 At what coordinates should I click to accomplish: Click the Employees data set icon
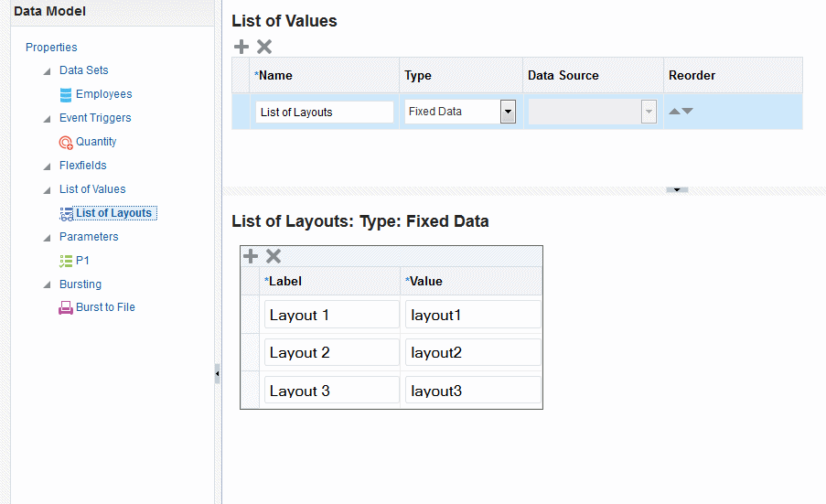coord(66,94)
